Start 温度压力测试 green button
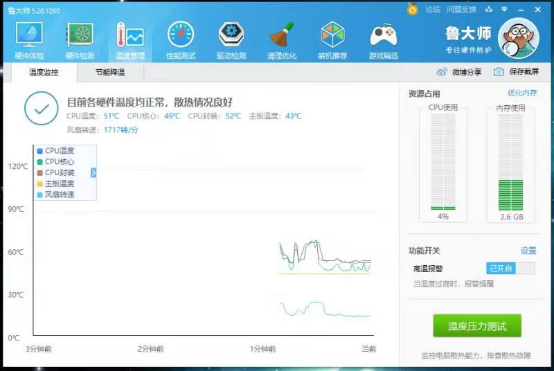The height and width of the screenshot is (371, 554). tap(477, 326)
